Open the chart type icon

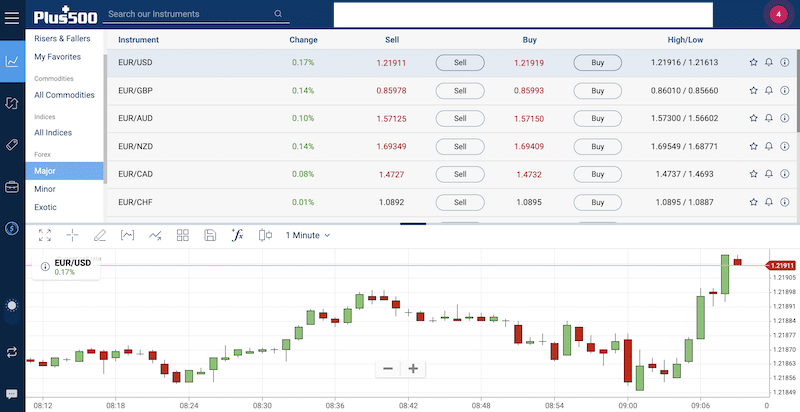pos(127,235)
